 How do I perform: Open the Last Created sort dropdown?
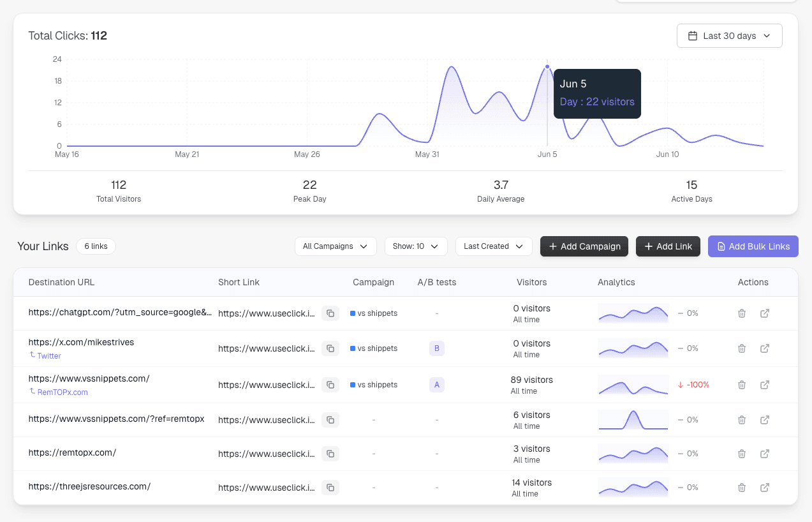pos(493,246)
